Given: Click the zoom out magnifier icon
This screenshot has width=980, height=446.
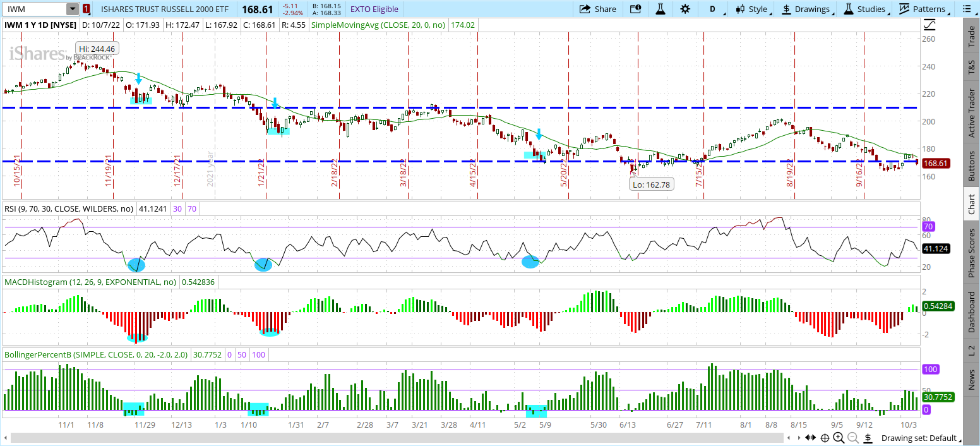Looking at the screenshot, I should coord(852,438).
